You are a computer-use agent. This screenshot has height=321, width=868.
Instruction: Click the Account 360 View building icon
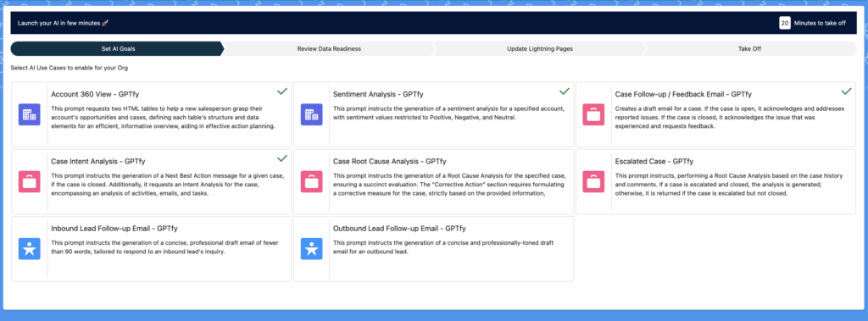coord(30,114)
